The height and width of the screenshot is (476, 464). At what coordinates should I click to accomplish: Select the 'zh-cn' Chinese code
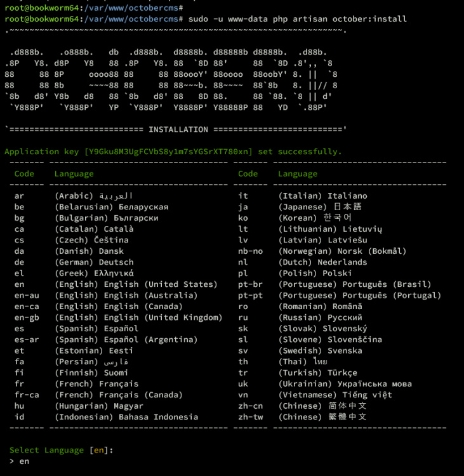click(251, 406)
